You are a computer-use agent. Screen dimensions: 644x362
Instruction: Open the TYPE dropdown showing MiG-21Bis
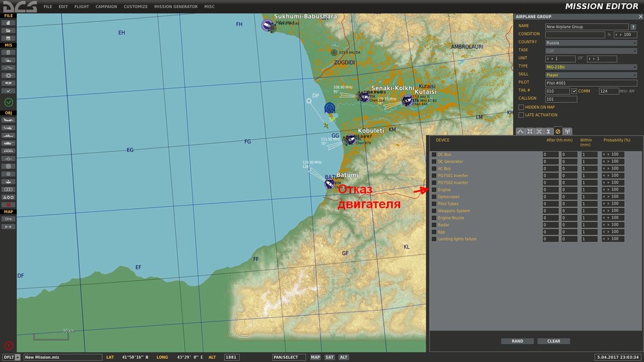591,67
